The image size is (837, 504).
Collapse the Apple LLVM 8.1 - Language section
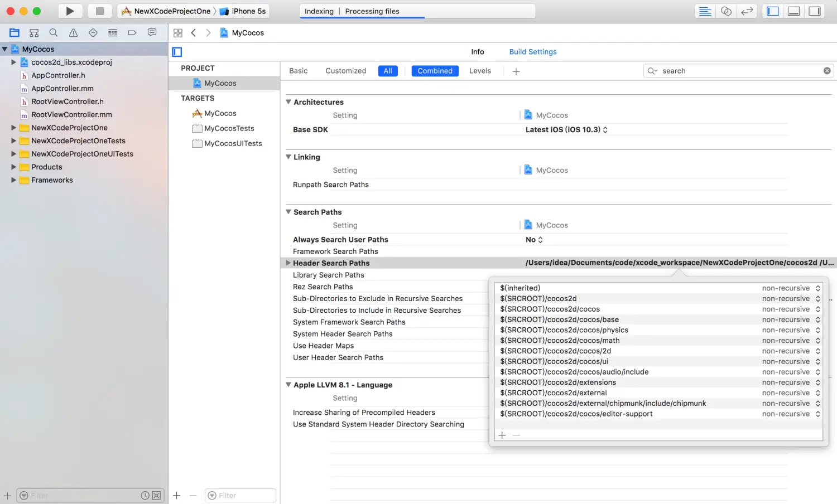click(x=288, y=385)
